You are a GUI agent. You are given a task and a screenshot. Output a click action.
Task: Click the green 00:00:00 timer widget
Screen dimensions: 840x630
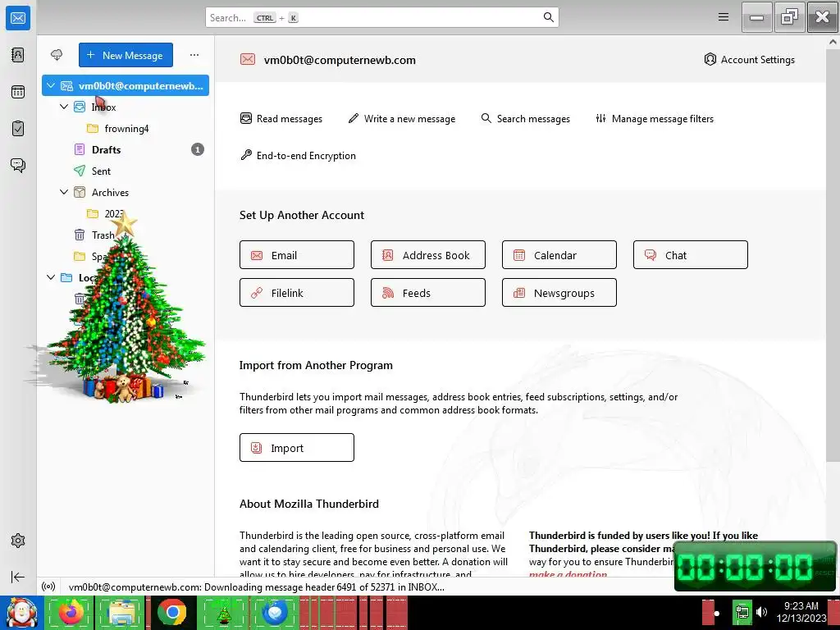[x=755, y=567]
